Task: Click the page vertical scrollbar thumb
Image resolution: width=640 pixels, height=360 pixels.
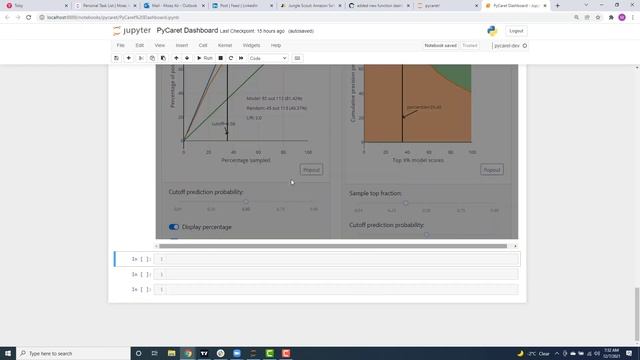Action: coord(637,314)
